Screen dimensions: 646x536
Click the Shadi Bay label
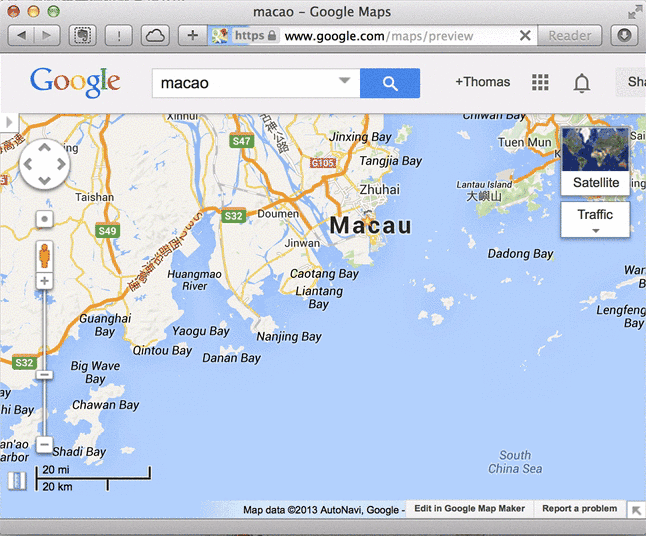(x=79, y=452)
